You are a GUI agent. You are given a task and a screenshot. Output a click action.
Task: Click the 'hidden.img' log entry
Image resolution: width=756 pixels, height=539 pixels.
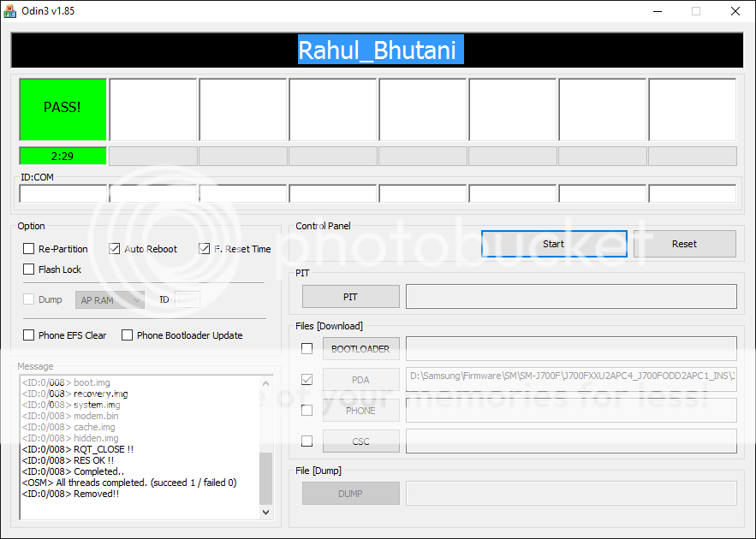pyautogui.click(x=70, y=438)
